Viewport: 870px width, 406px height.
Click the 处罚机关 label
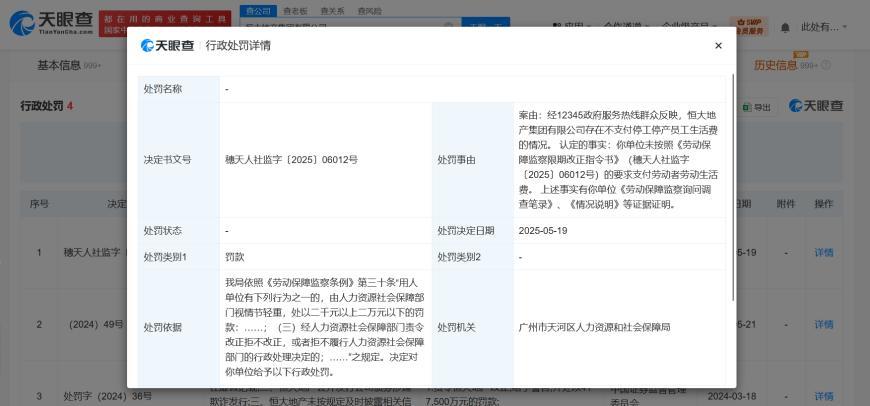click(x=456, y=327)
